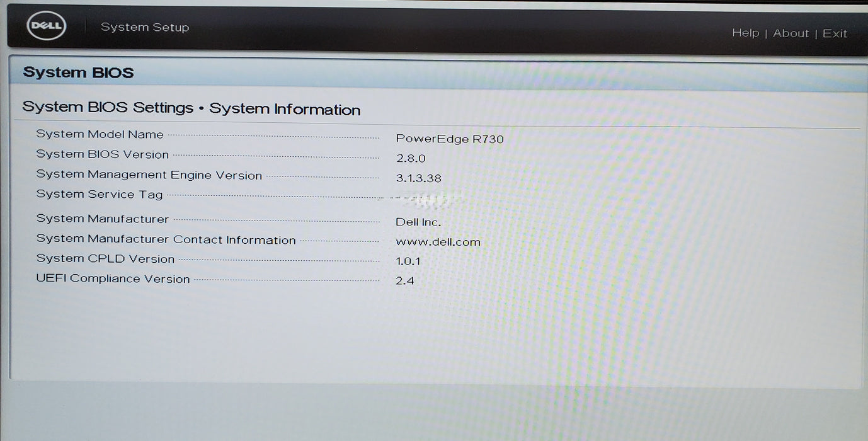Click the Dell Inc. value
This screenshot has height=441, width=868.
[x=418, y=222]
